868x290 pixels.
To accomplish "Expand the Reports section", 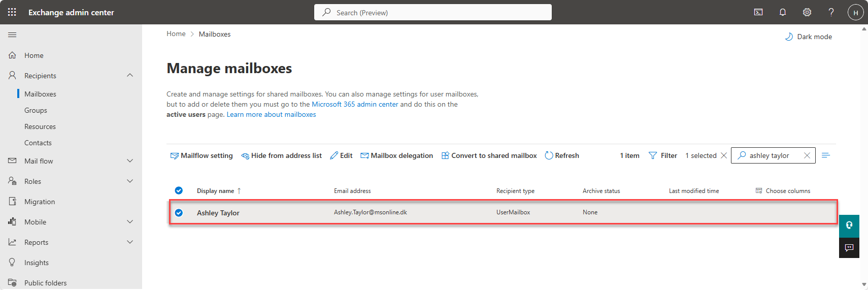I will point(130,242).
